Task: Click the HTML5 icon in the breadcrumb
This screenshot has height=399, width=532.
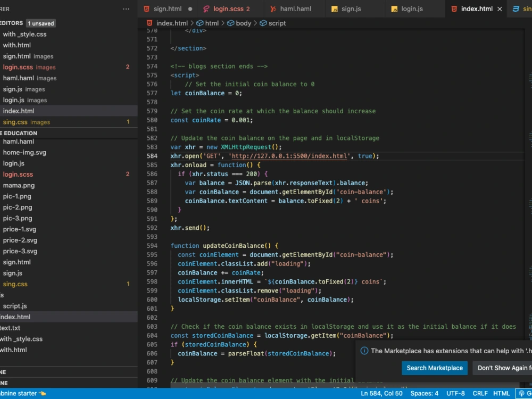Action: coord(149,23)
